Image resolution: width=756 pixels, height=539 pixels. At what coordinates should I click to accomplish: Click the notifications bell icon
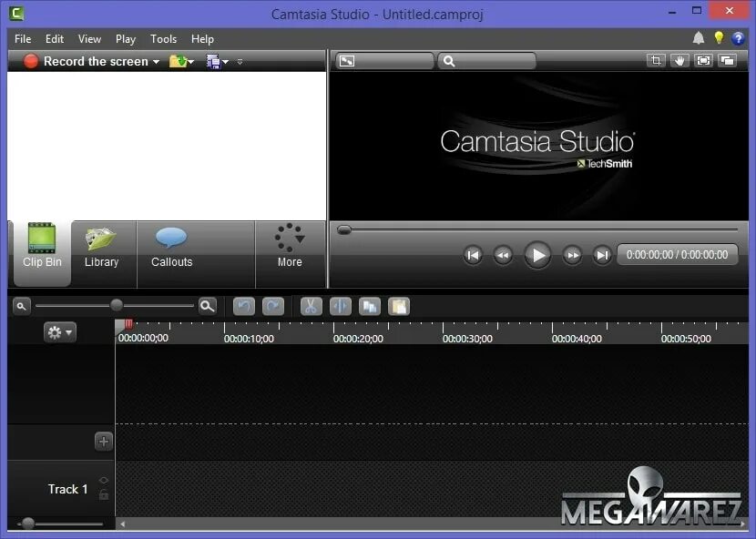(x=698, y=38)
